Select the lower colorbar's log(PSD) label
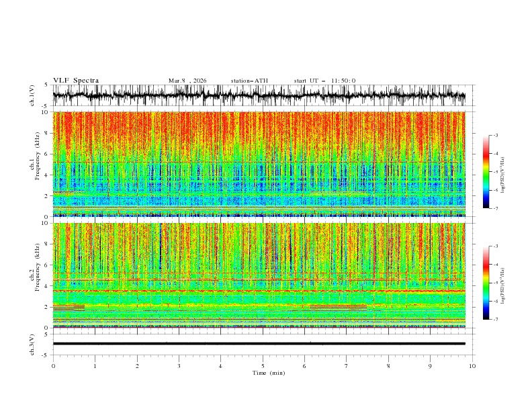Screen dimensions: 532x411 503,285
